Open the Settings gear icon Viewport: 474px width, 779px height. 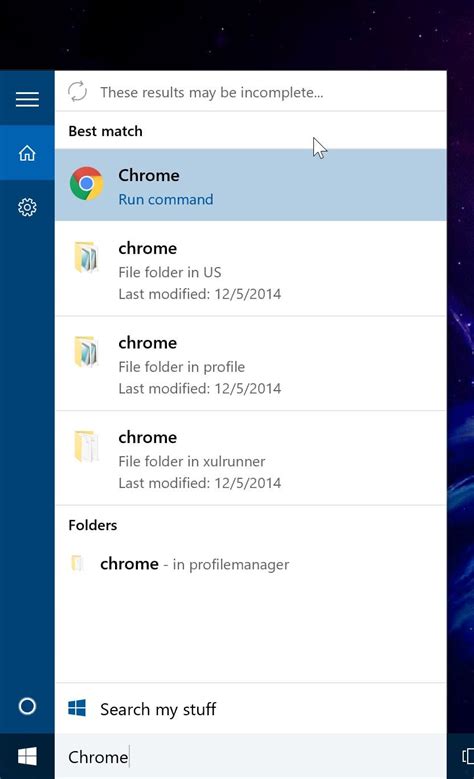(27, 207)
